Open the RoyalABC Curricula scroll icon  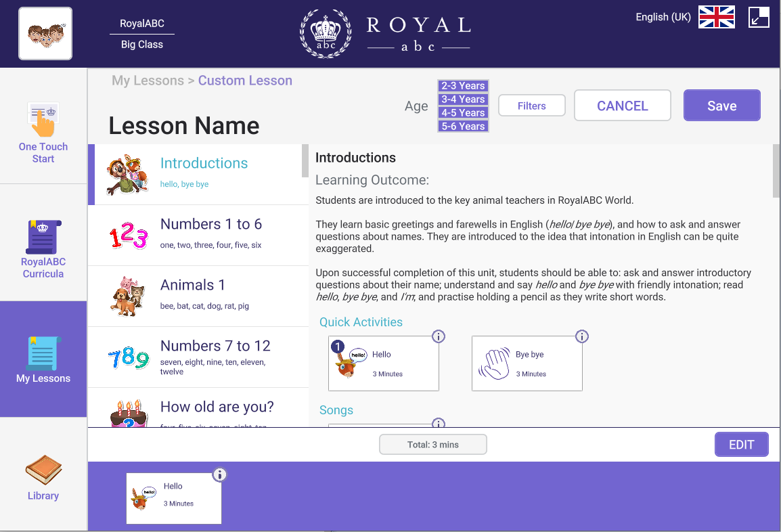coord(43,237)
